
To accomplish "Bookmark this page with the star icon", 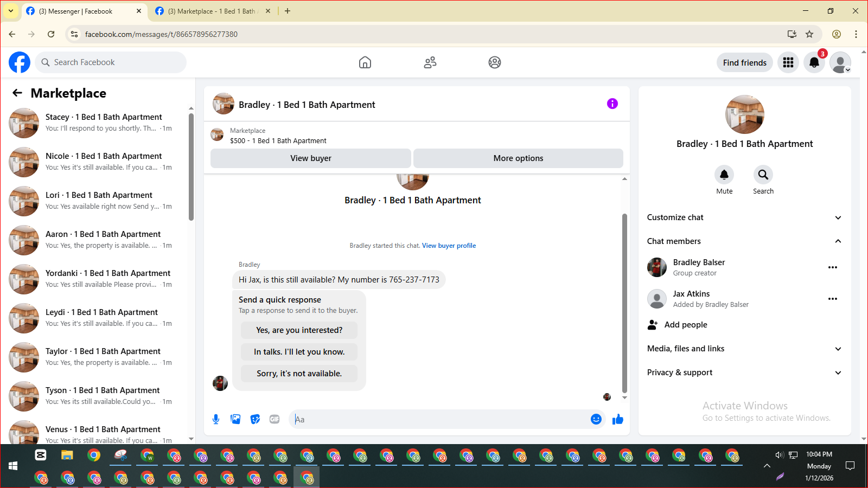I will pos(809,34).
